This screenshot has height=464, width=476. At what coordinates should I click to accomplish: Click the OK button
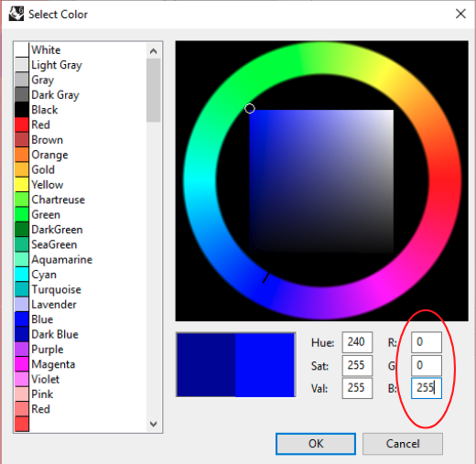pos(316,444)
